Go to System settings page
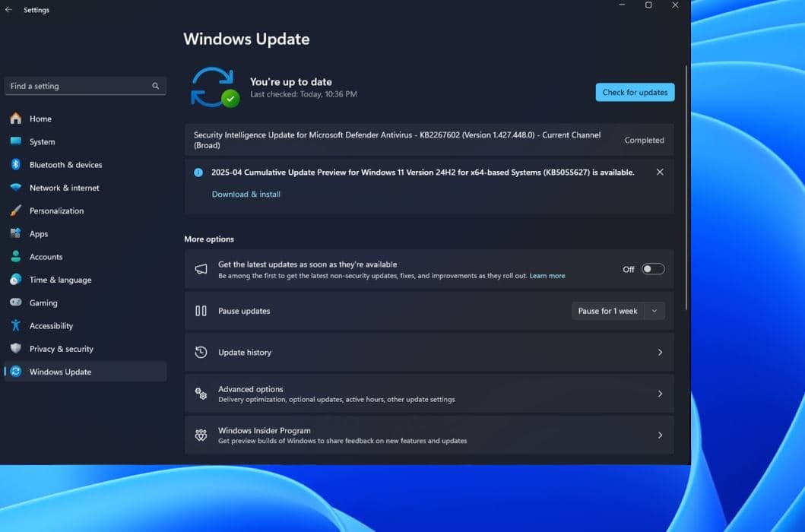The height and width of the screenshot is (532, 805). click(x=42, y=142)
